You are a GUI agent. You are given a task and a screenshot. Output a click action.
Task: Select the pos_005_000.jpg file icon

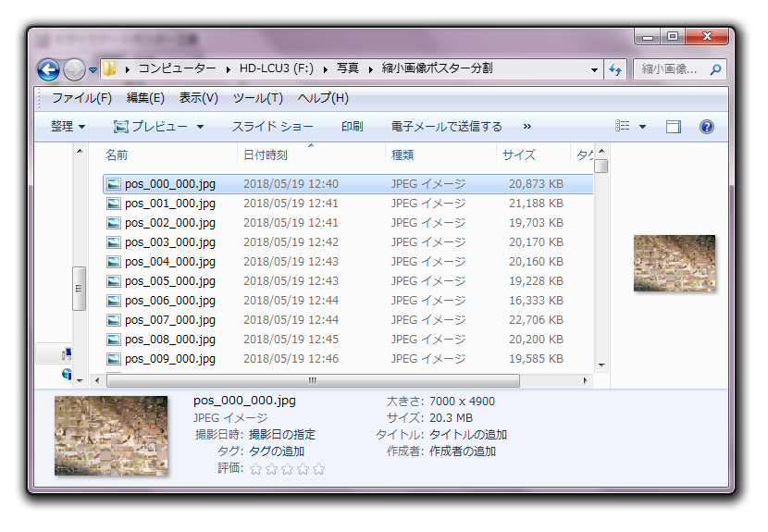pos(114,281)
